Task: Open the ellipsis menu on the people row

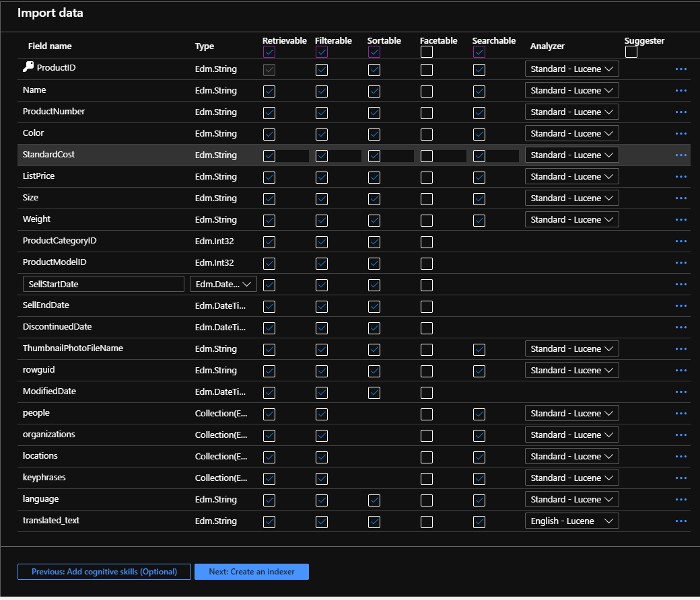Action: point(680,413)
